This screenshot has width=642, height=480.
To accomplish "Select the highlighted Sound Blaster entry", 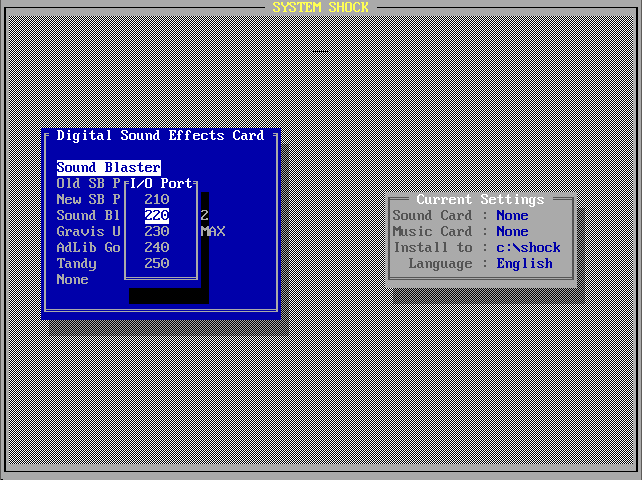I will point(108,167).
